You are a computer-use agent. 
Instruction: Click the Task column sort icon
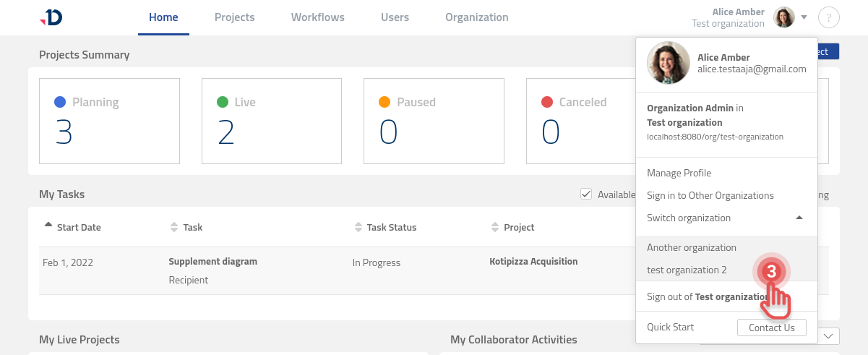tap(173, 227)
